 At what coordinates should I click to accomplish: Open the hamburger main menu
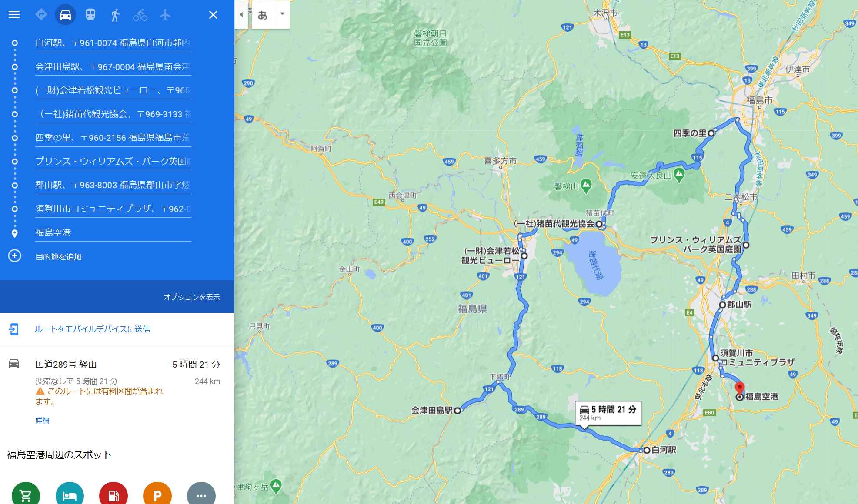click(x=14, y=15)
